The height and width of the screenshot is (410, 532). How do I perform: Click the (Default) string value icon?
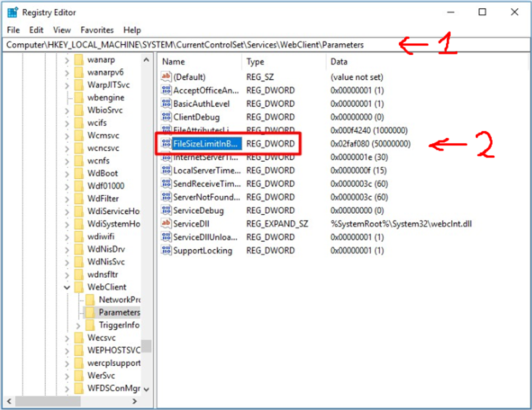(x=166, y=77)
